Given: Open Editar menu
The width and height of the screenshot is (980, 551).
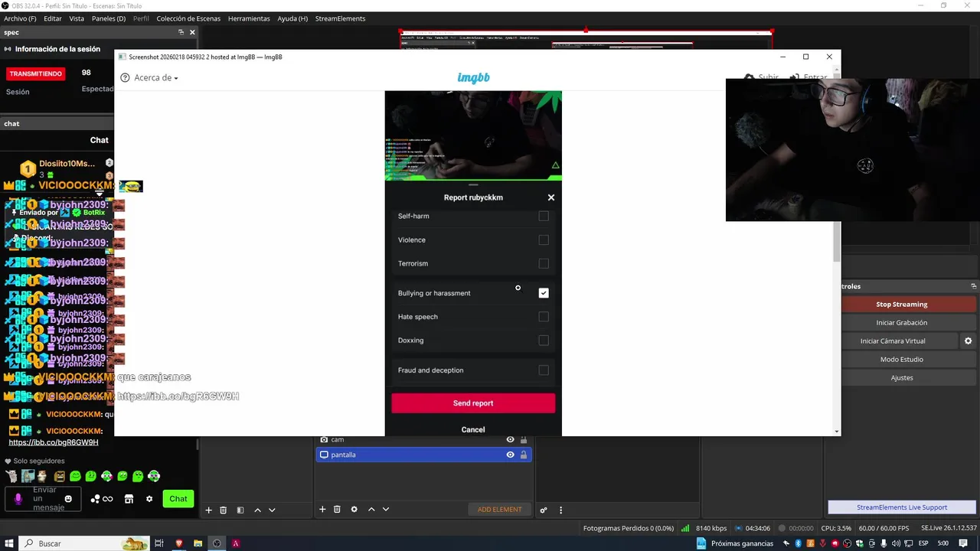Looking at the screenshot, I should 53,18.
